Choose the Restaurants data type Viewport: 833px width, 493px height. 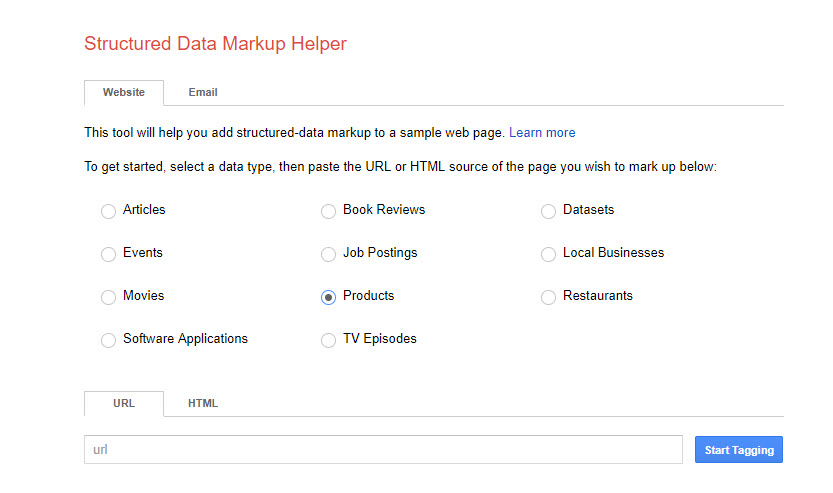tap(548, 297)
